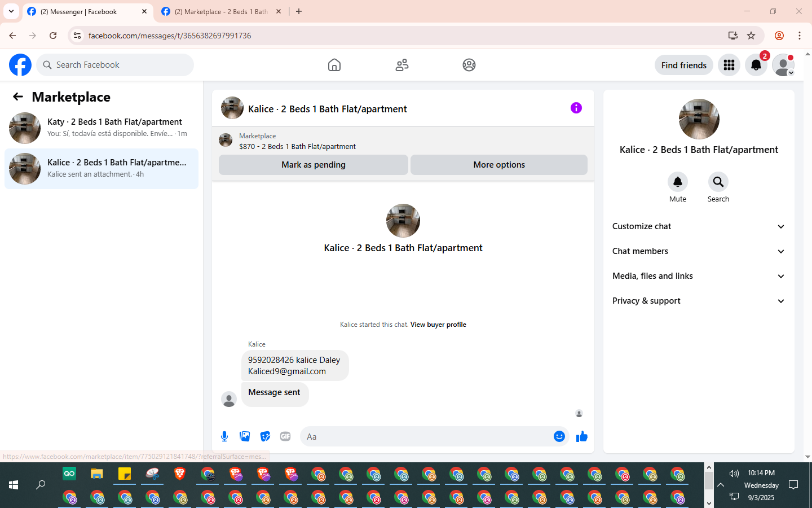Open the Groups icon in top navigation

[x=469, y=65]
